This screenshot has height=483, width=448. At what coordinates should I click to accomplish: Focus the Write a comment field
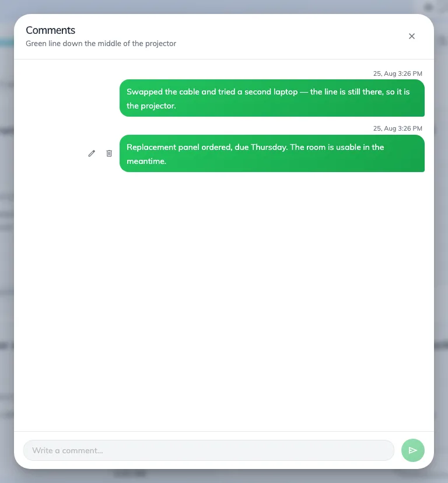pyautogui.click(x=209, y=450)
